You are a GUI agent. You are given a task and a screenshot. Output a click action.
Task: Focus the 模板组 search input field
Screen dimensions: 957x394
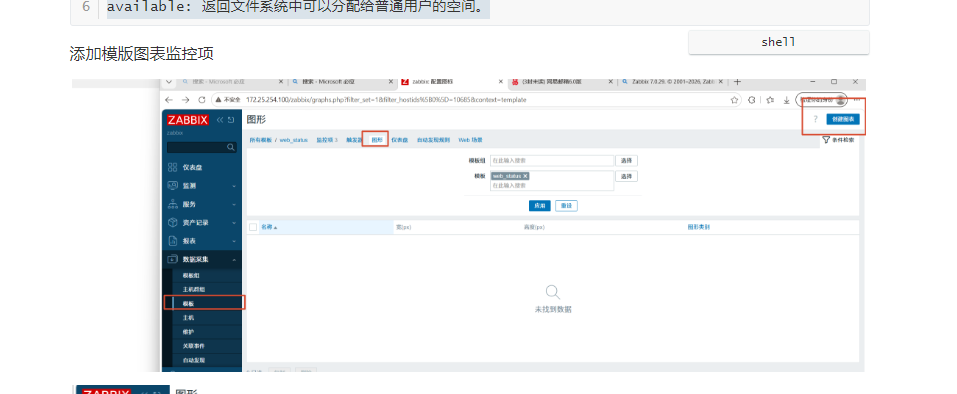pos(552,160)
